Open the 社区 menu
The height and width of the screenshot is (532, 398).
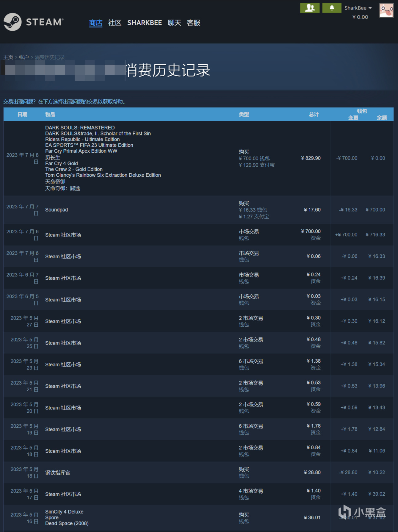coord(115,23)
